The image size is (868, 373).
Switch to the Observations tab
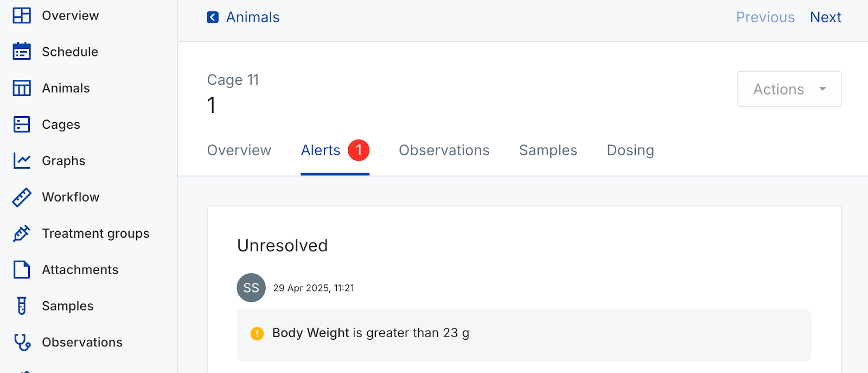pos(444,150)
